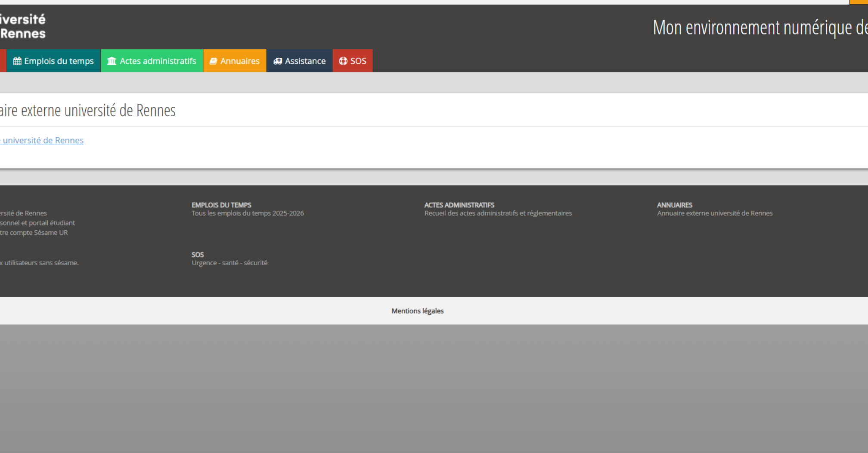Screen dimensions: 868x453
Task: Select the partially visible red tab at left
Action: point(3,61)
